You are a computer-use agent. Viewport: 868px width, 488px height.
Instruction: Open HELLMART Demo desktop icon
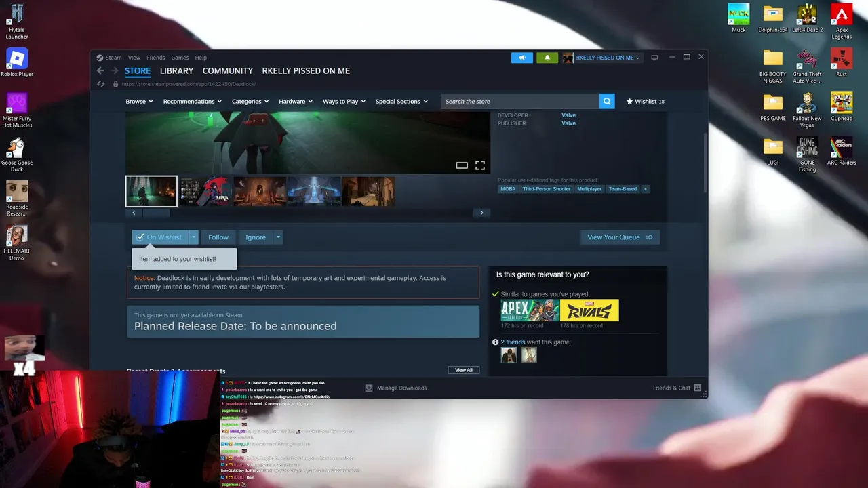[17, 243]
